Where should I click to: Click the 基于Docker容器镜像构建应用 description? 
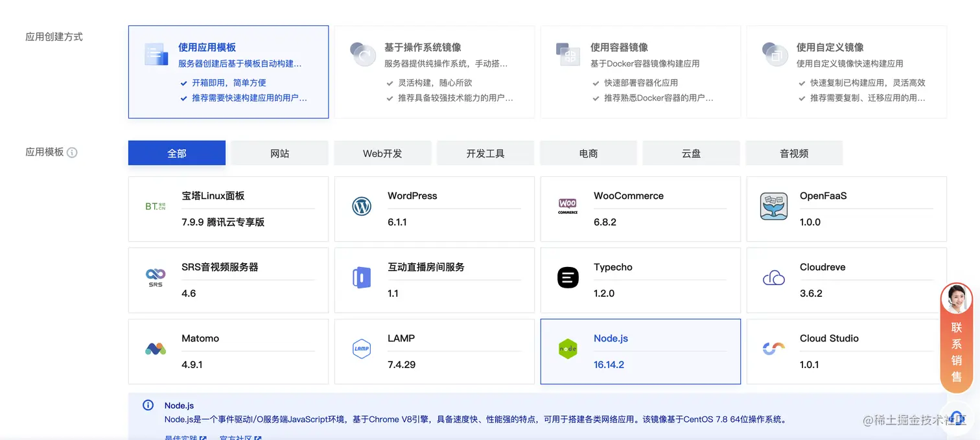645,64
